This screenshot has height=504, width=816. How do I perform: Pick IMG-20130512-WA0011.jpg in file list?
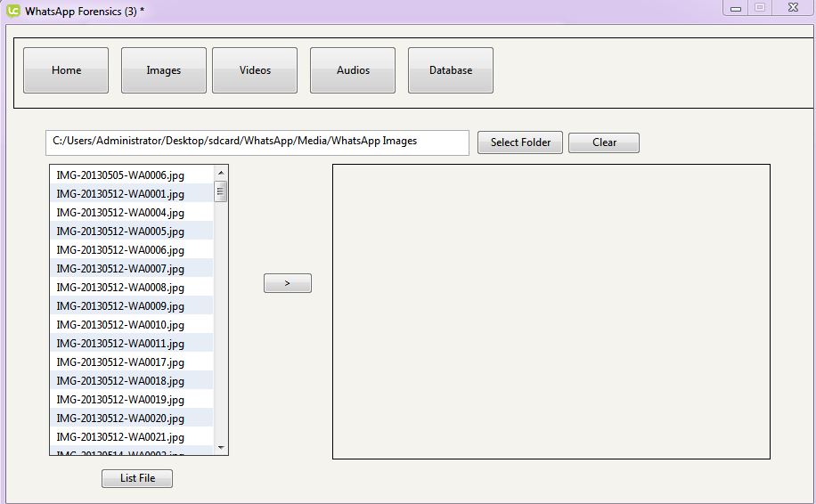coord(120,344)
